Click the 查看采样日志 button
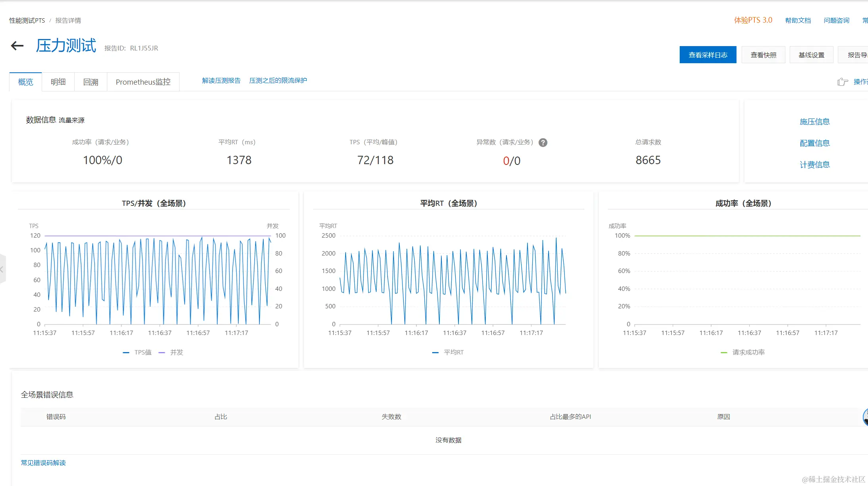The image size is (868, 486). (x=708, y=55)
